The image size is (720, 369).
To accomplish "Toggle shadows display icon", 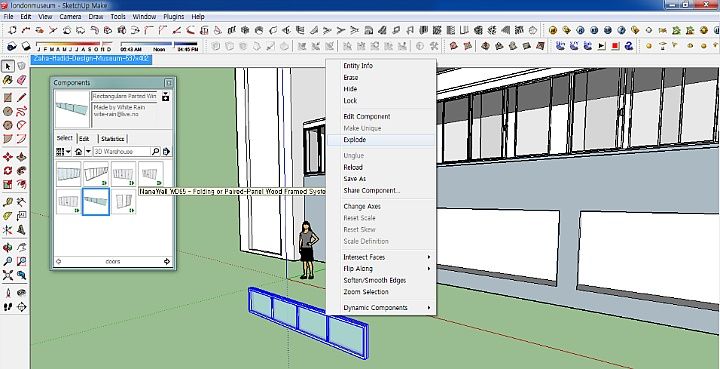I will pos(26,46).
